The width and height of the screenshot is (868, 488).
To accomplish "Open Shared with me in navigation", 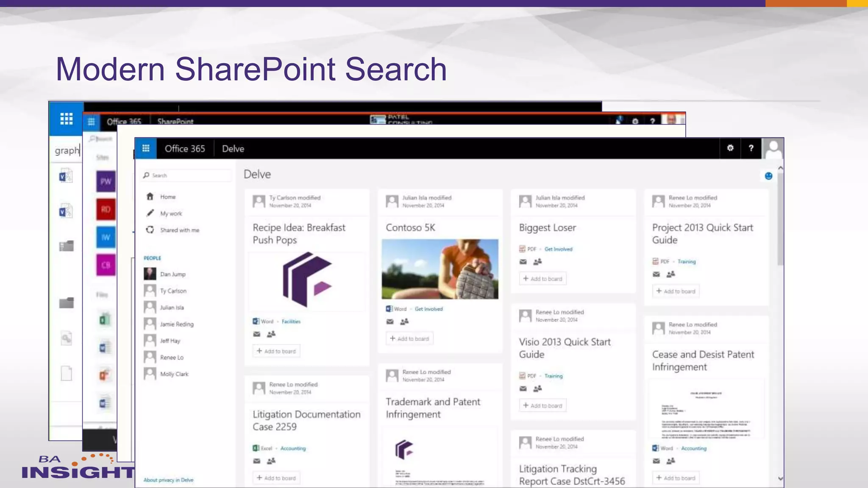I will coord(180,230).
